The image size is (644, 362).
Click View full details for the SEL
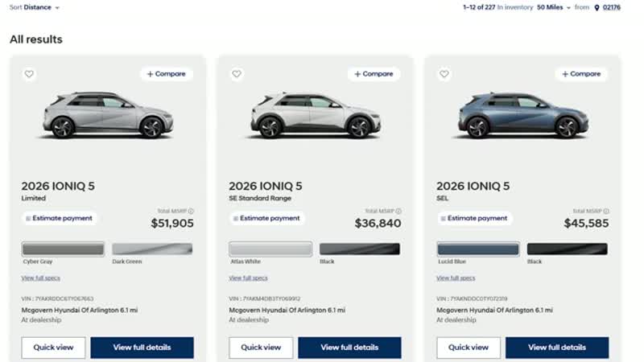(x=557, y=348)
